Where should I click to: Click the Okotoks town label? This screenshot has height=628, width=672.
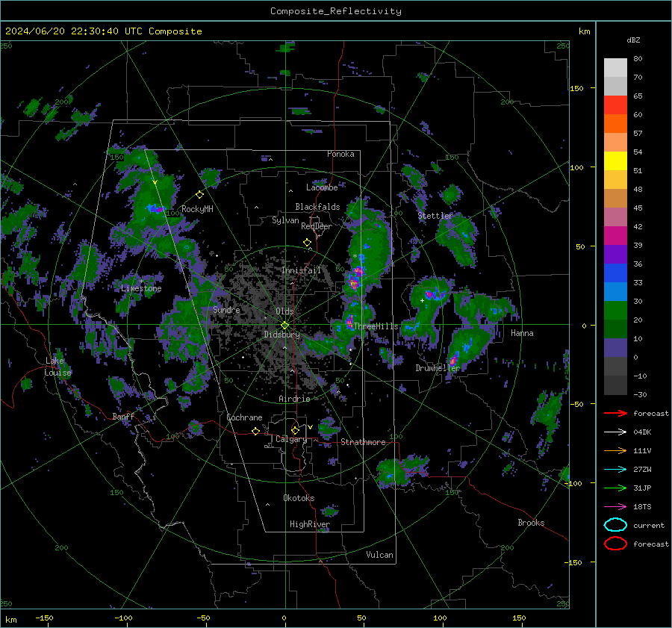click(x=299, y=498)
